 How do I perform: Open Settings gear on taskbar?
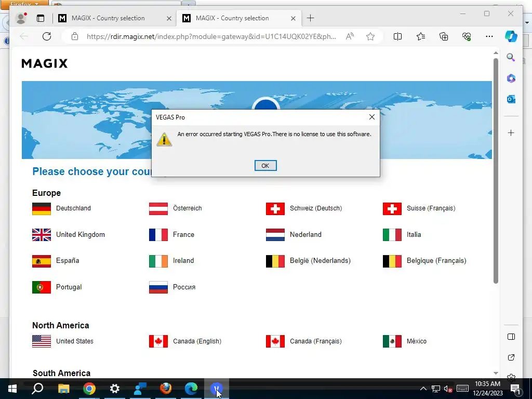[115, 389]
